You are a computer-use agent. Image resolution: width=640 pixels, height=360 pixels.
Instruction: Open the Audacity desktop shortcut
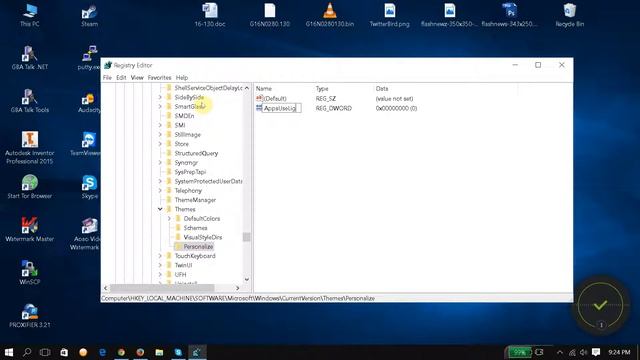click(x=89, y=102)
